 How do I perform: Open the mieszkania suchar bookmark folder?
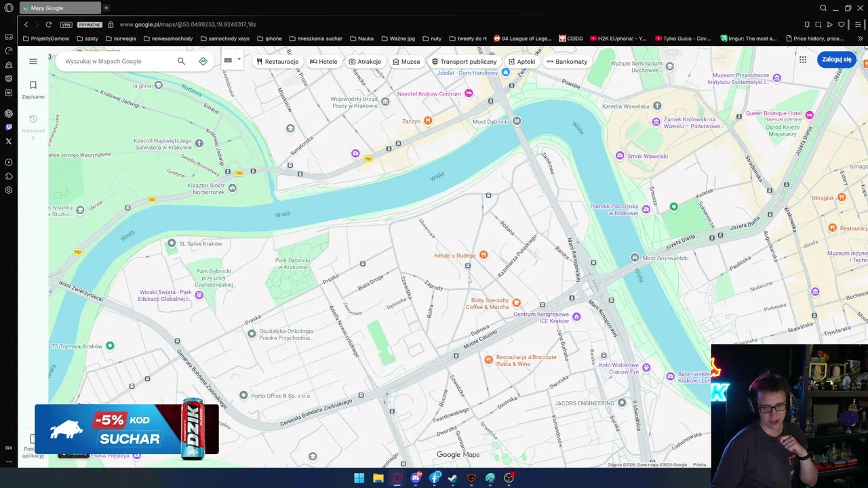(x=316, y=39)
